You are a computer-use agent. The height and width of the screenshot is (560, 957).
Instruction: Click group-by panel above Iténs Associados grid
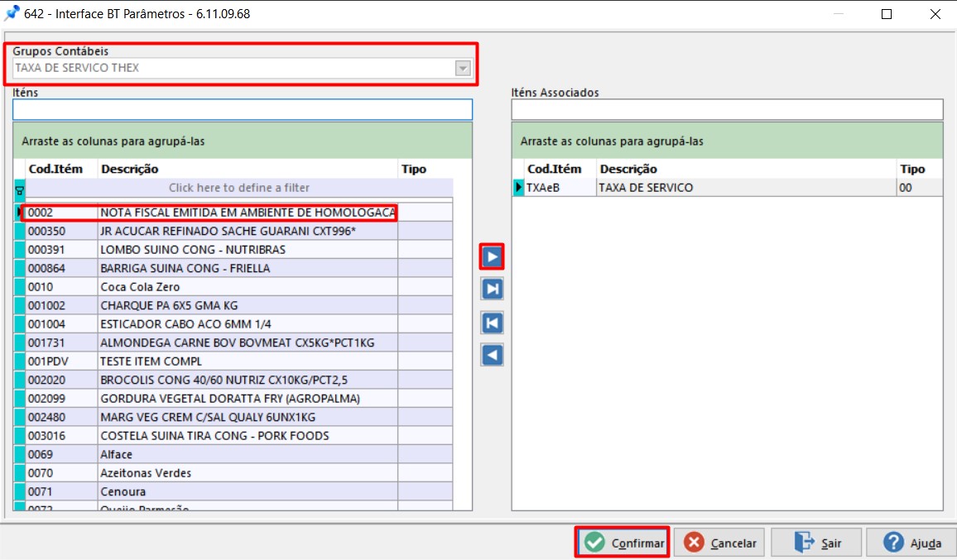click(x=727, y=141)
